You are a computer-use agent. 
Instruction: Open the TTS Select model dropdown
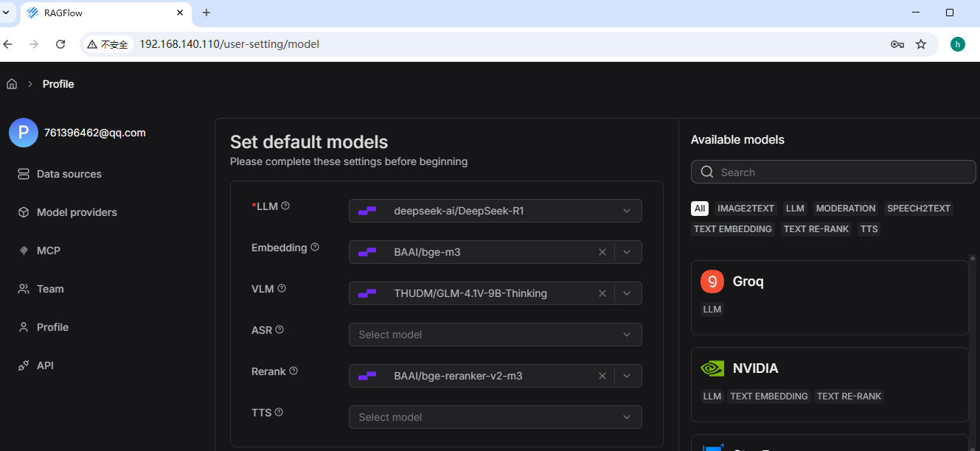(496, 417)
